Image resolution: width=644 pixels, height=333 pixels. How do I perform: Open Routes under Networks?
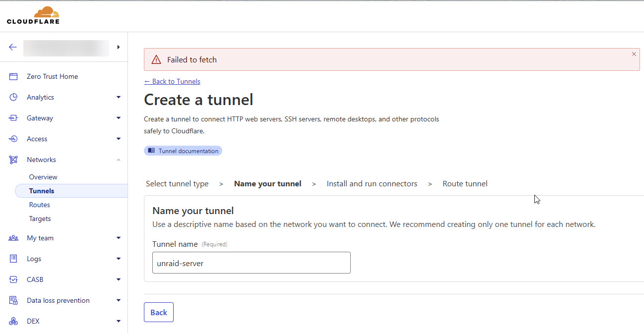(x=39, y=205)
